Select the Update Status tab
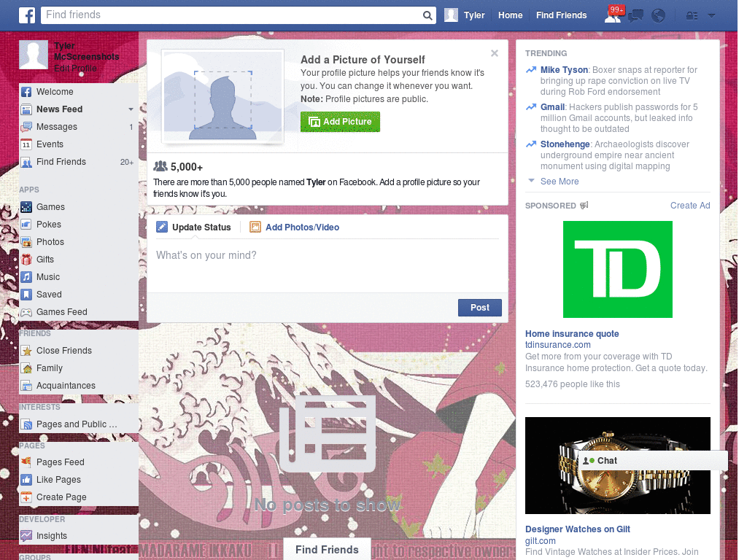This screenshot has width=747, height=560. [193, 227]
